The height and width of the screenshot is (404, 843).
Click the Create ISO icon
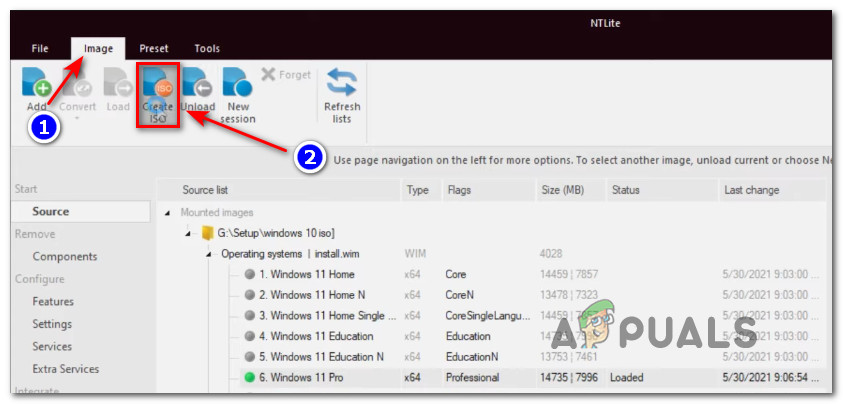point(158,82)
